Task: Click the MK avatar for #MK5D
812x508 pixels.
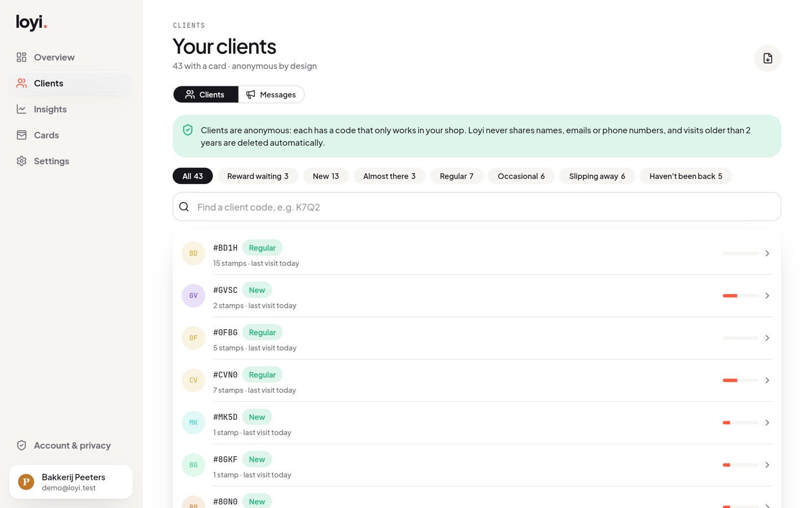Action: (x=193, y=423)
